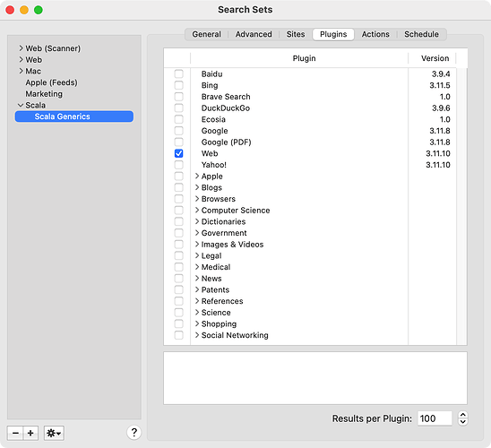Image resolution: width=491 pixels, height=448 pixels.
Task: Expand the Blogs plugin category
Action: 197,187
